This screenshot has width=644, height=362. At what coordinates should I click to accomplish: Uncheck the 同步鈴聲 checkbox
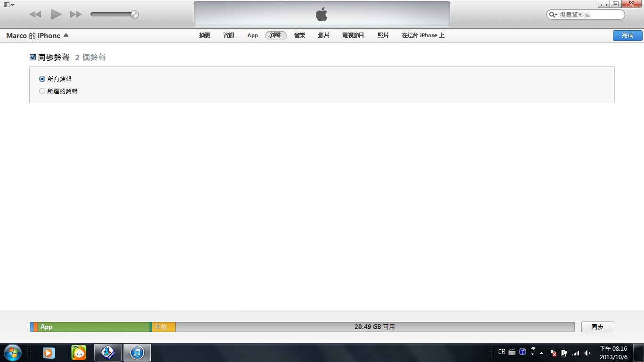point(33,57)
